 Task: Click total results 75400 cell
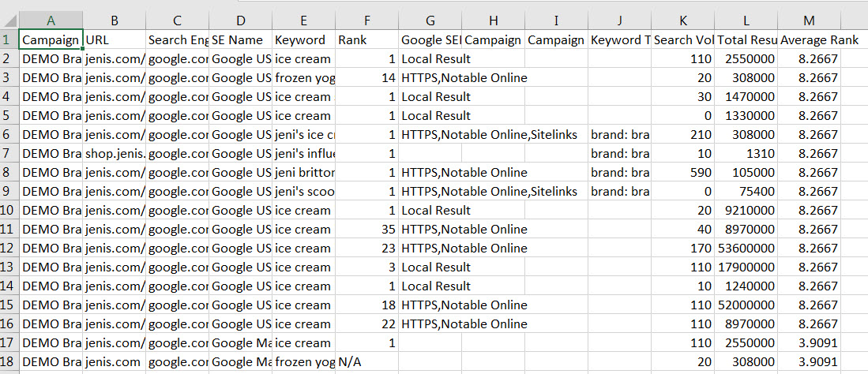point(746,191)
